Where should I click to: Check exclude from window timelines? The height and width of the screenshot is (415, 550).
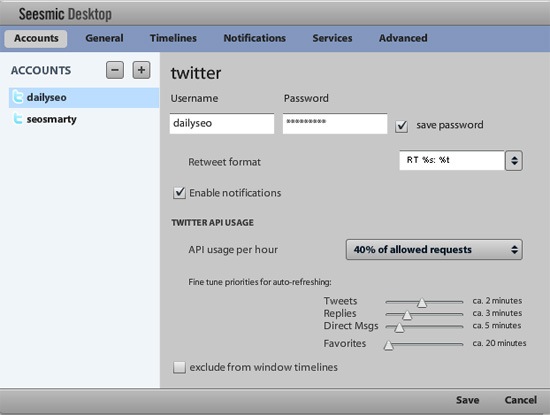click(179, 367)
